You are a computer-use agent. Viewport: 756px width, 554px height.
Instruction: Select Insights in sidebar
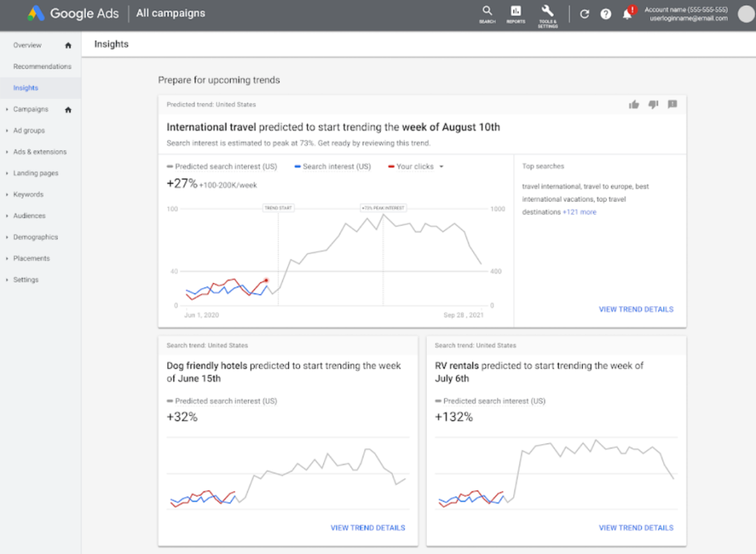pos(26,88)
